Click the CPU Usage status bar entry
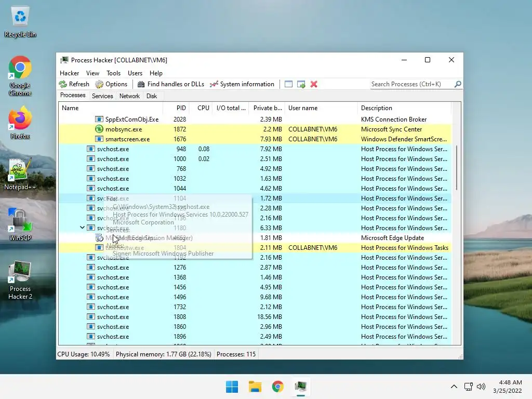The image size is (532, 399). click(x=84, y=354)
